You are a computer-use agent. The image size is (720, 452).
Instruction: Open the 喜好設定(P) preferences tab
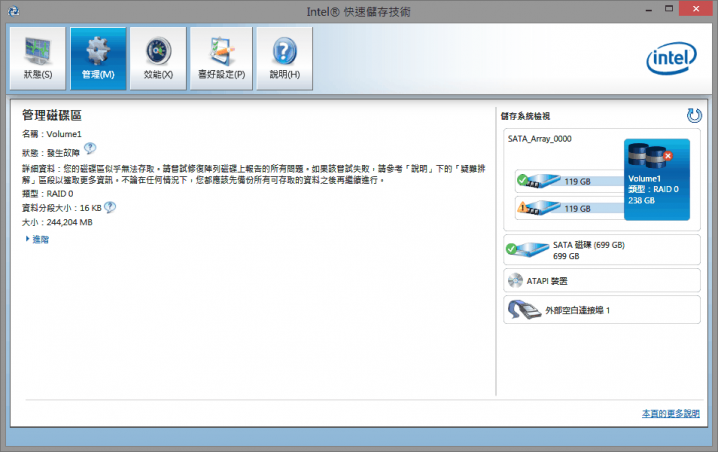click(221, 58)
